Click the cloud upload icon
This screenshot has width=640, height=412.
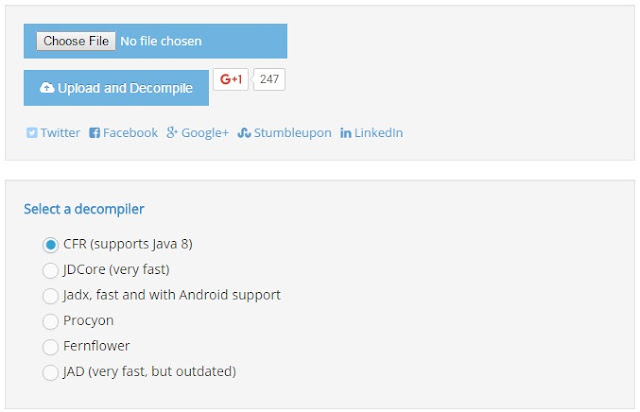tap(47, 87)
